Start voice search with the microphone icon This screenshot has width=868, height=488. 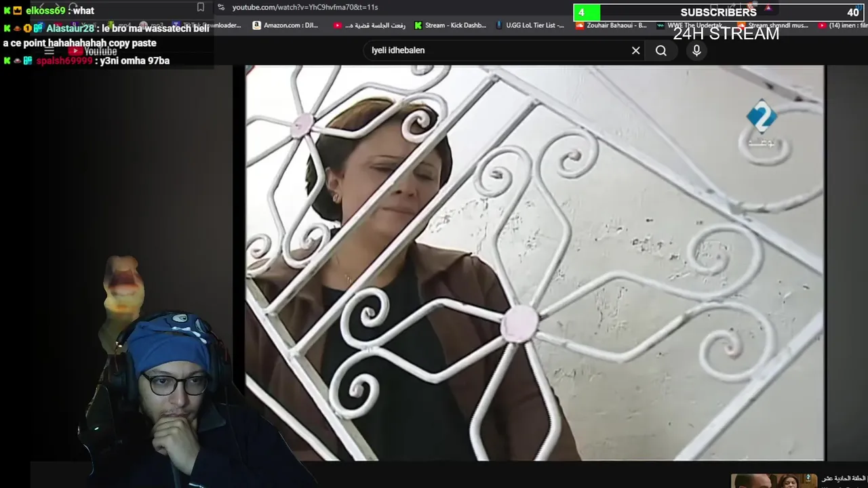click(x=696, y=50)
